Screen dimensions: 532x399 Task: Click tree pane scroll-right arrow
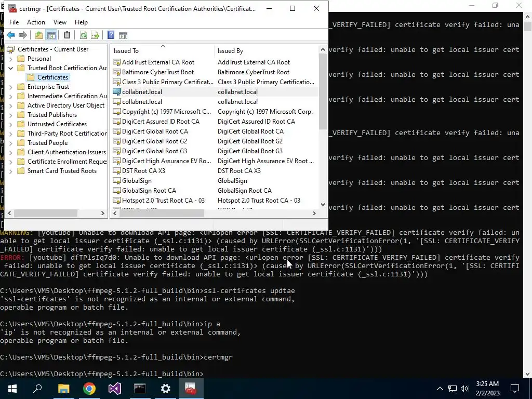102,213
